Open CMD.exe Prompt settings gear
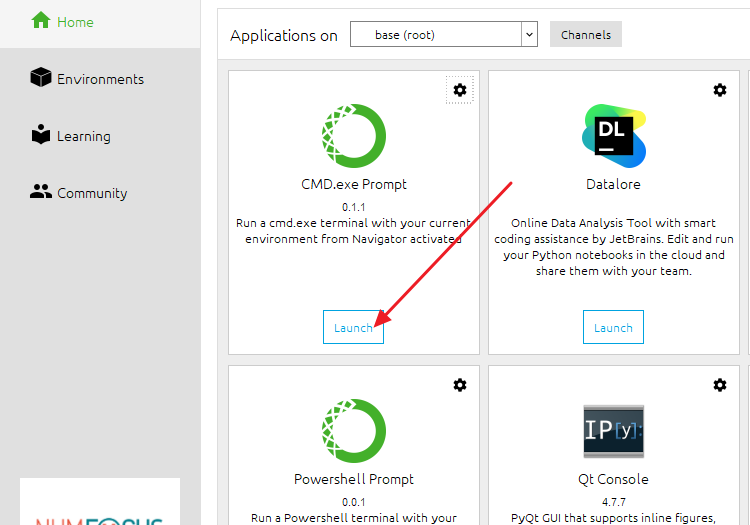750x525 pixels. click(x=460, y=90)
